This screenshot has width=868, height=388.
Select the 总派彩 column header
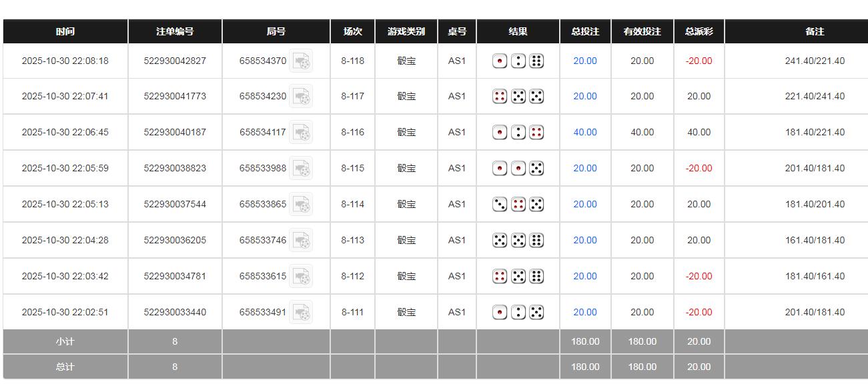click(x=699, y=31)
